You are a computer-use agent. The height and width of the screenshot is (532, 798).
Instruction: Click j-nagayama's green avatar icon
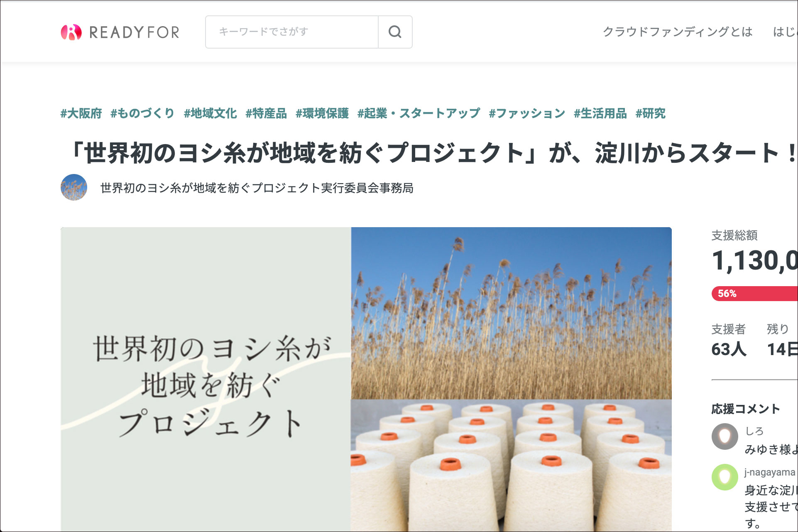(x=725, y=477)
